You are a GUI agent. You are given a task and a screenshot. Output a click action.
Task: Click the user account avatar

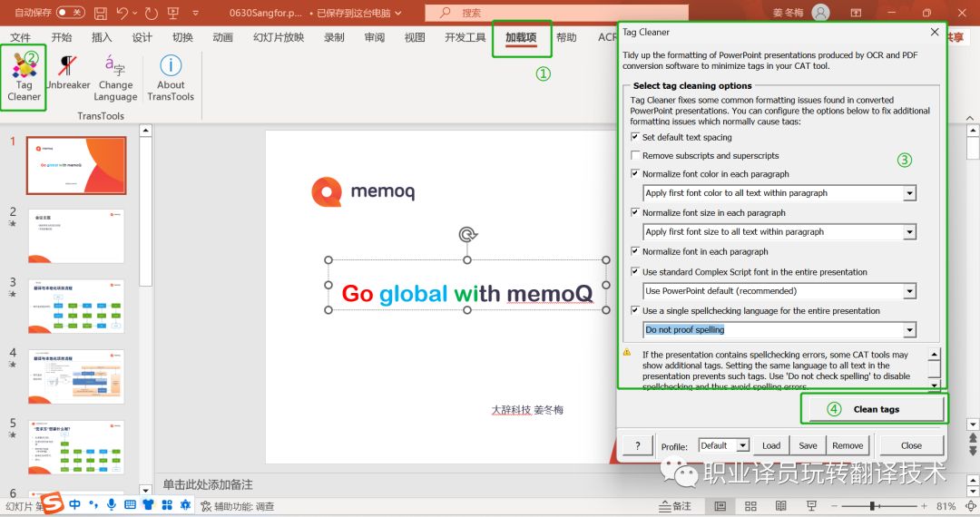[820, 13]
